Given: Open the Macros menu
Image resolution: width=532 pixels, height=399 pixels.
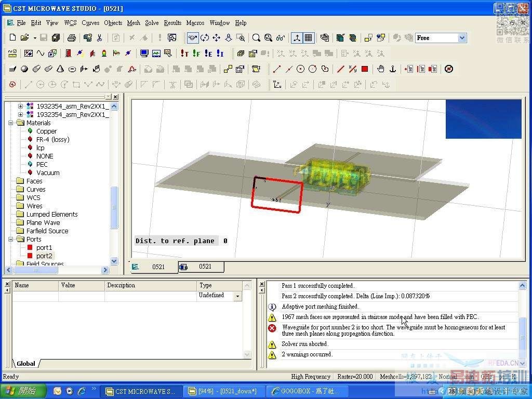Looking at the screenshot, I should [195, 23].
